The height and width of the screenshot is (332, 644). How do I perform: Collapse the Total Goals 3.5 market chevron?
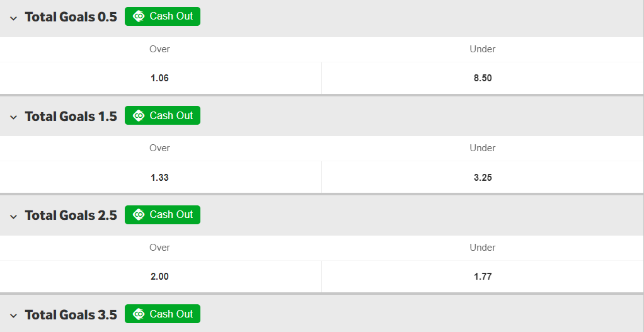(x=14, y=316)
